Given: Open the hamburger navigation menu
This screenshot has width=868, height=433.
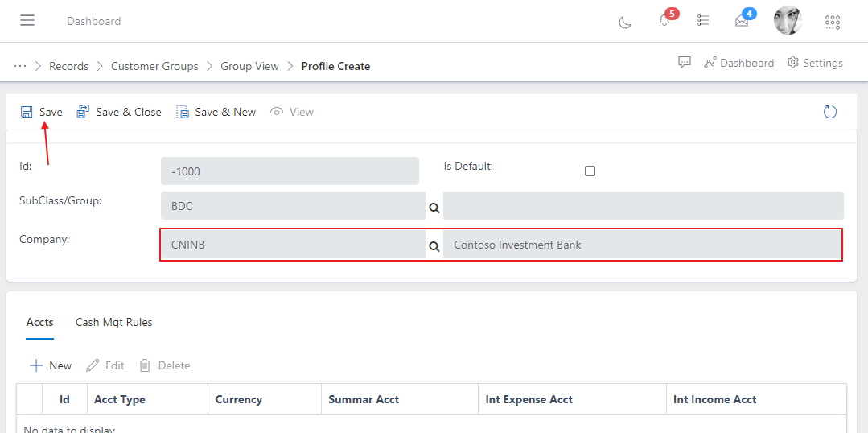Looking at the screenshot, I should coord(27,21).
